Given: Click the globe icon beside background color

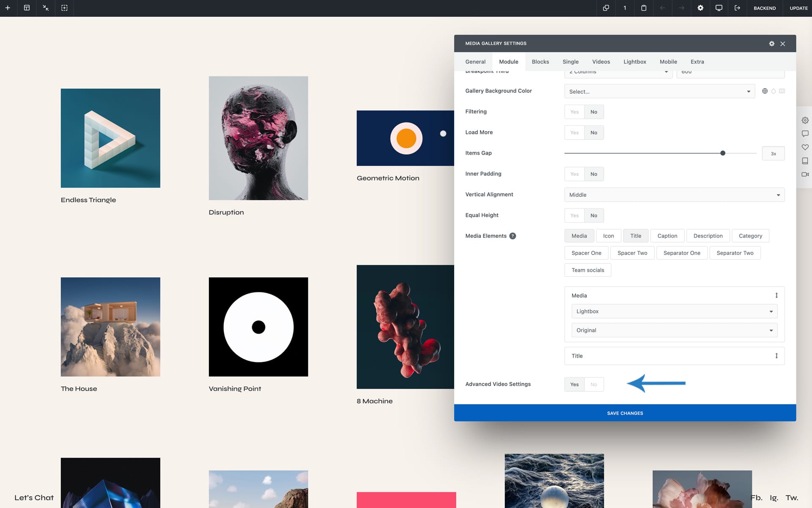Looking at the screenshot, I should point(765,91).
